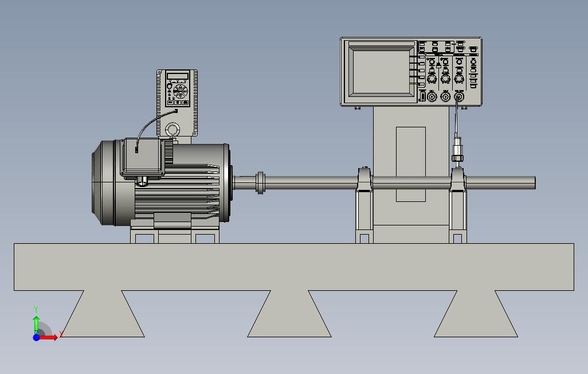Pick the vibration sensor above the right bearing
The height and width of the screenshot is (374, 588).
[458, 150]
